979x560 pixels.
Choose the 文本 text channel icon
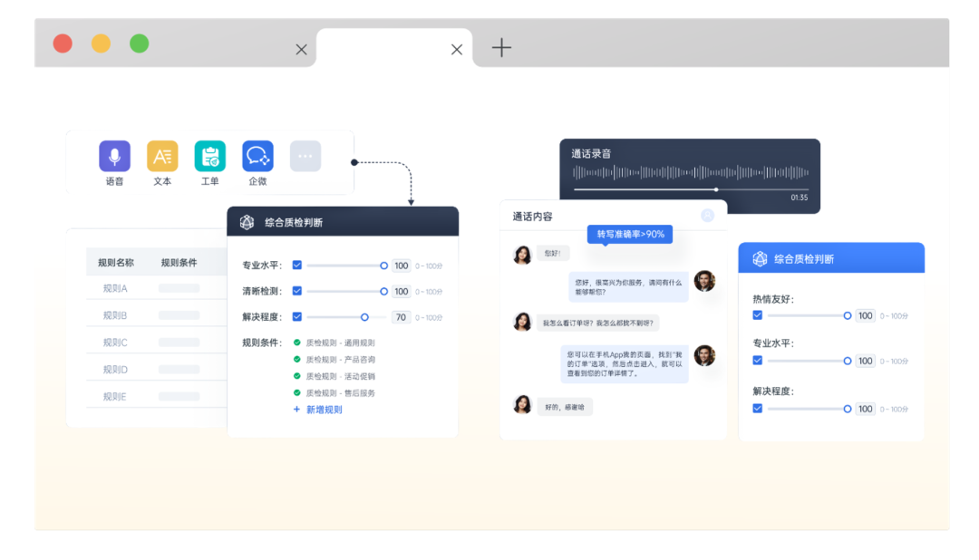click(x=162, y=156)
